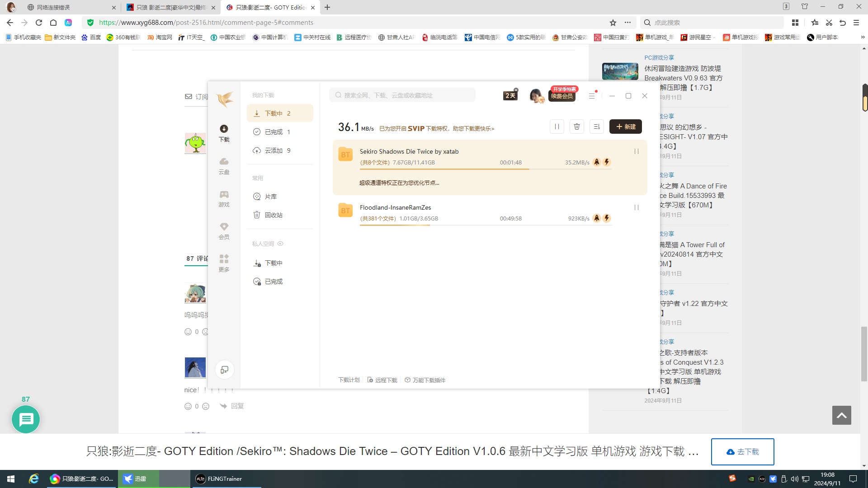Click the 更多 more apps sidebar icon
Screen dimensions: 868x488
click(224, 263)
